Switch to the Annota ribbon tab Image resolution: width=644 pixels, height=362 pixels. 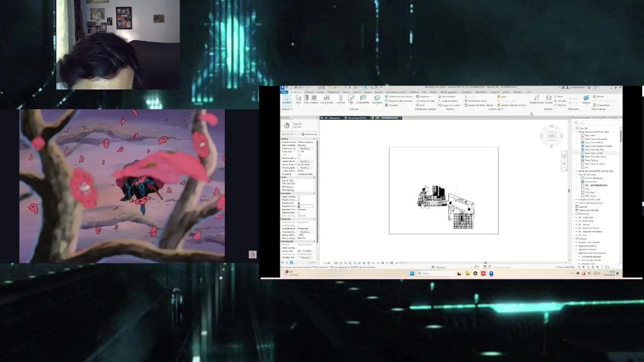[x=368, y=92]
